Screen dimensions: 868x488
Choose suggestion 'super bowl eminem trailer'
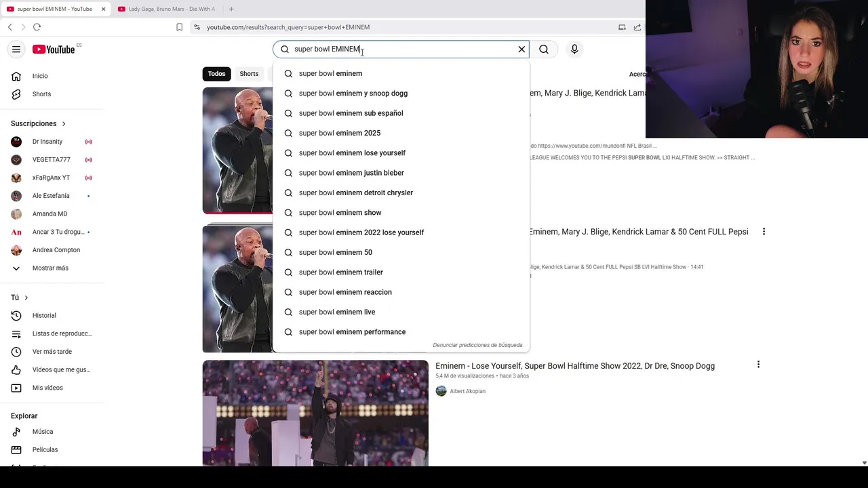click(401, 272)
